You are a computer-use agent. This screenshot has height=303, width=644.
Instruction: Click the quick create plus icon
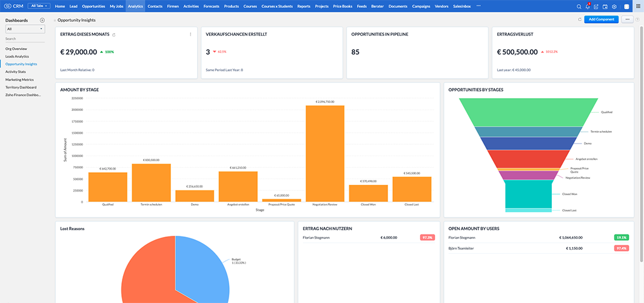pyautogui.click(x=596, y=7)
